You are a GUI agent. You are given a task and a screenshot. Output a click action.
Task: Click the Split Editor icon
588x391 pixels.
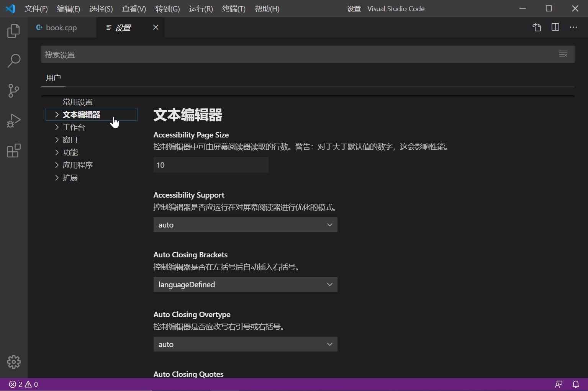click(555, 27)
